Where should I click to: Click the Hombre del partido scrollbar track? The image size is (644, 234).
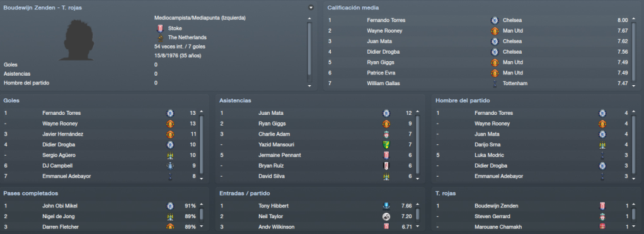pos(634,145)
